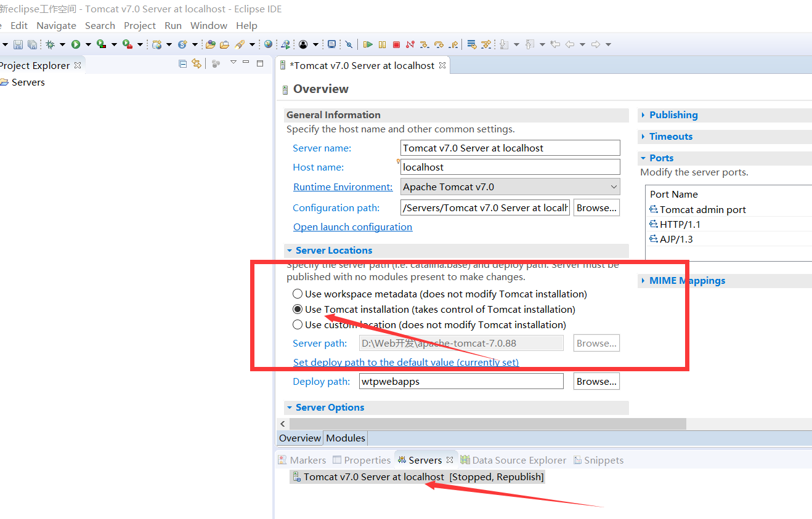Click the Resume debug icon

pos(368,44)
